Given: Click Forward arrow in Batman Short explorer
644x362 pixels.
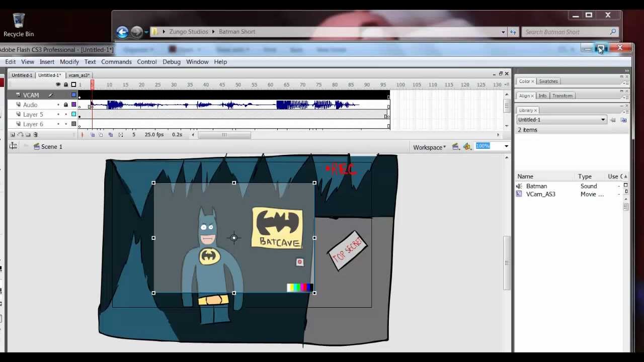Looking at the screenshot, I should pyautogui.click(x=136, y=32).
